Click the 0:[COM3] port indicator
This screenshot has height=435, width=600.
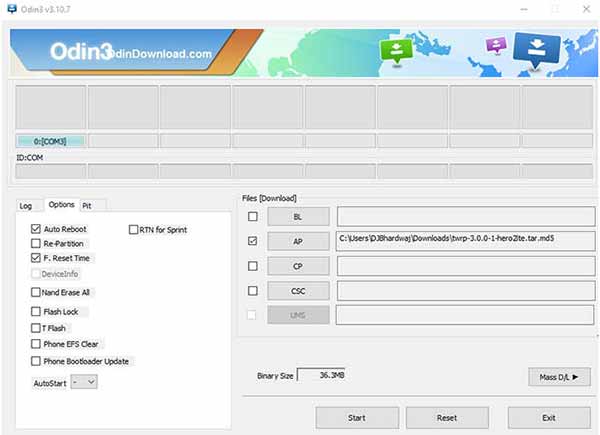(x=50, y=141)
